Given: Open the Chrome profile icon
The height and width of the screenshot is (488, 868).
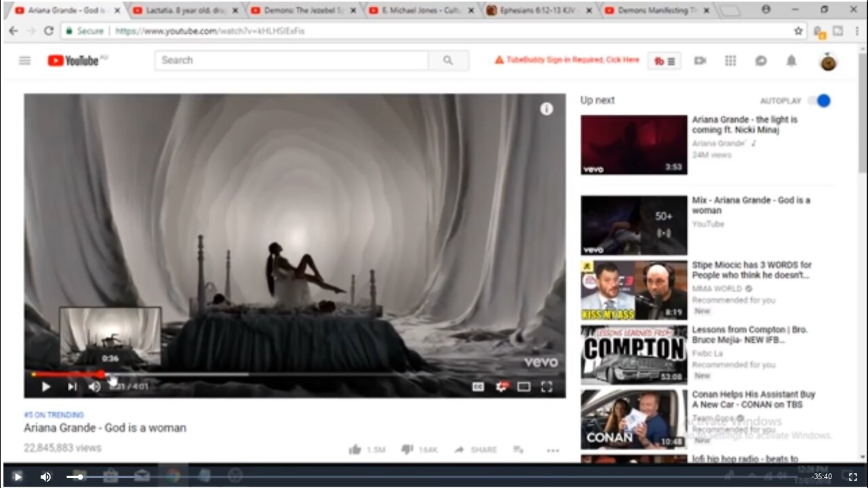Looking at the screenshot, I should [766, 9].
